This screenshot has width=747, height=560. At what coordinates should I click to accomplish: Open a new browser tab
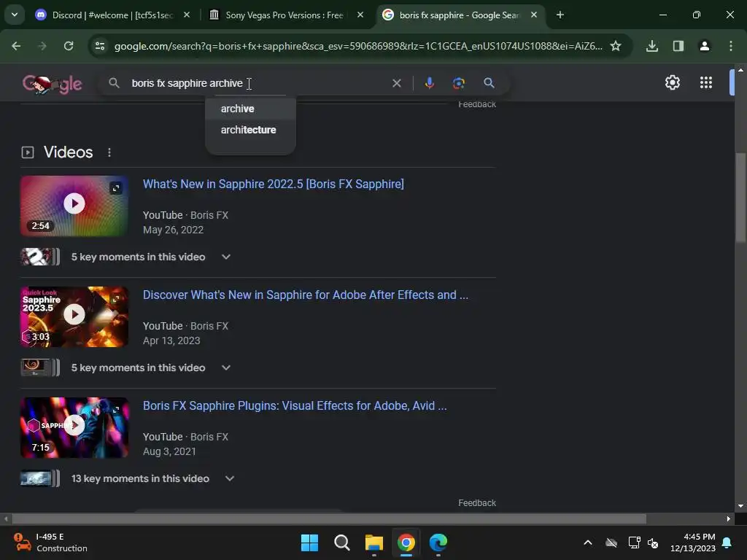(560, 15)
